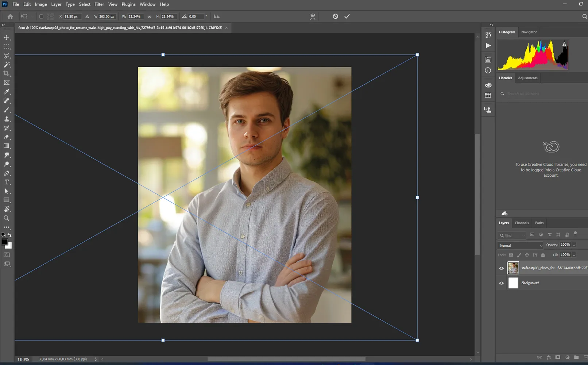
Task: Switch to the Navigator tab
Action: click(529, 32)
